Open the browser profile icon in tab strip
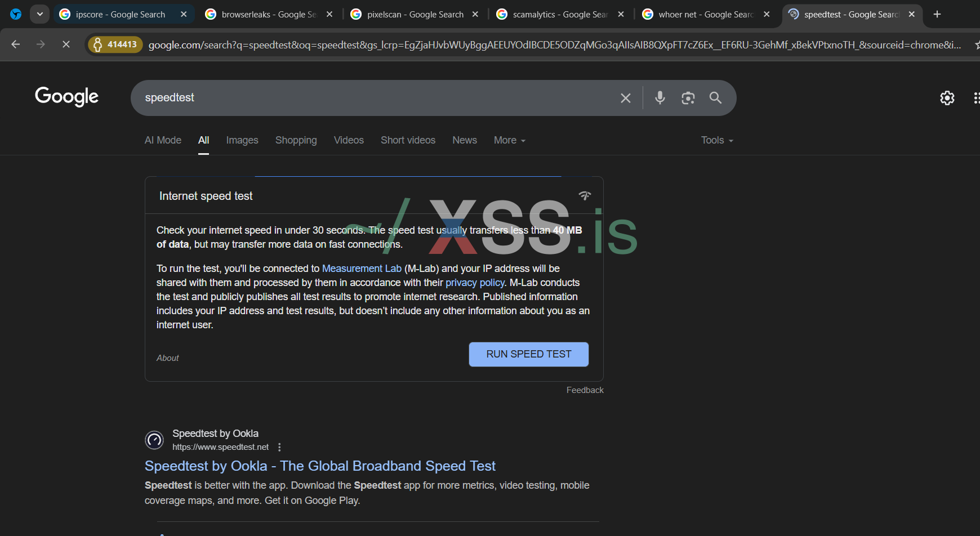Viewport: 980px width, 536px height. click(x=16, y=14)
